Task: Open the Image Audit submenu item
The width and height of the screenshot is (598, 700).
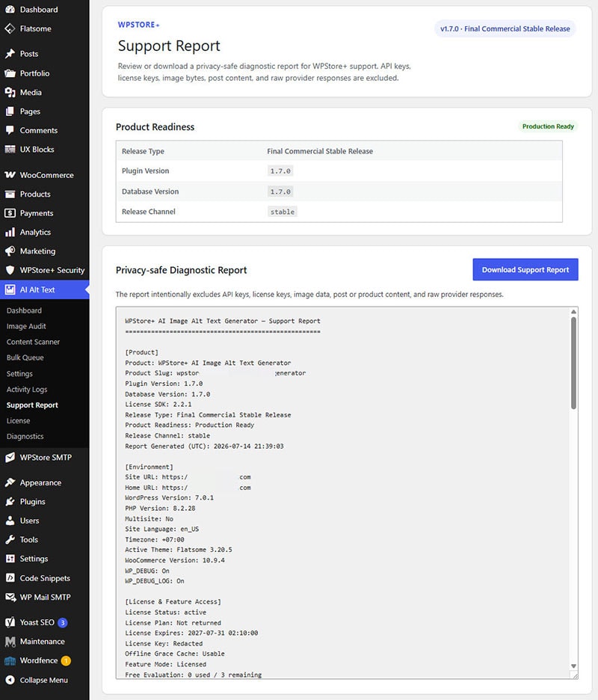Action: coord(26,326)
